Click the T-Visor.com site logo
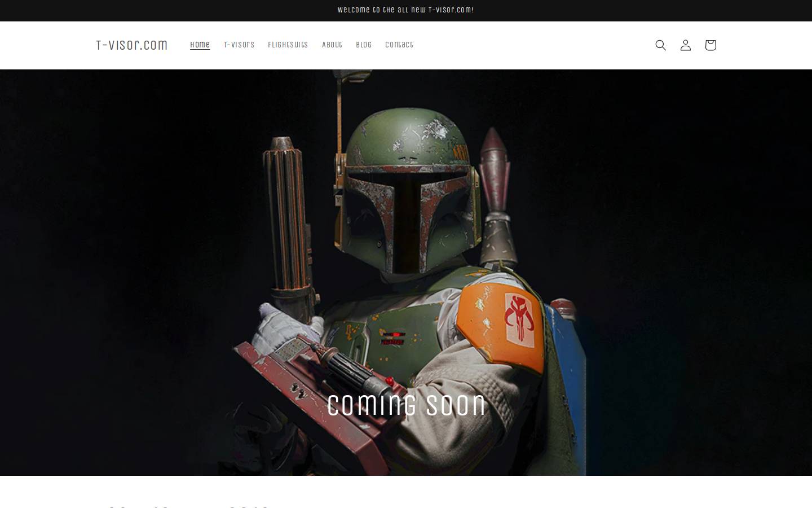 (131, 45)
